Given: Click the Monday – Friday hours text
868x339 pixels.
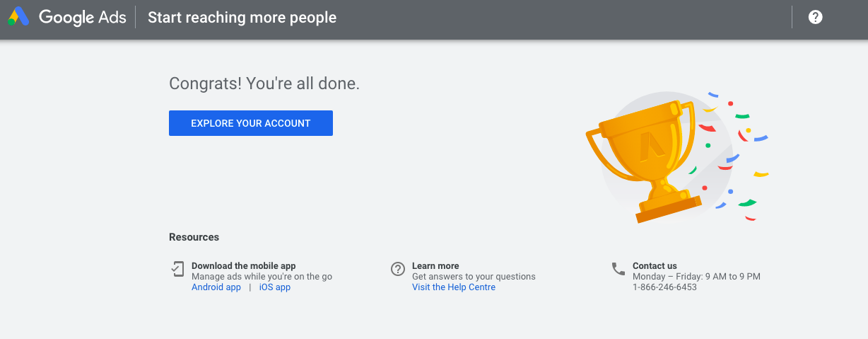Looking at the screenshot, I should coord(696,277).
